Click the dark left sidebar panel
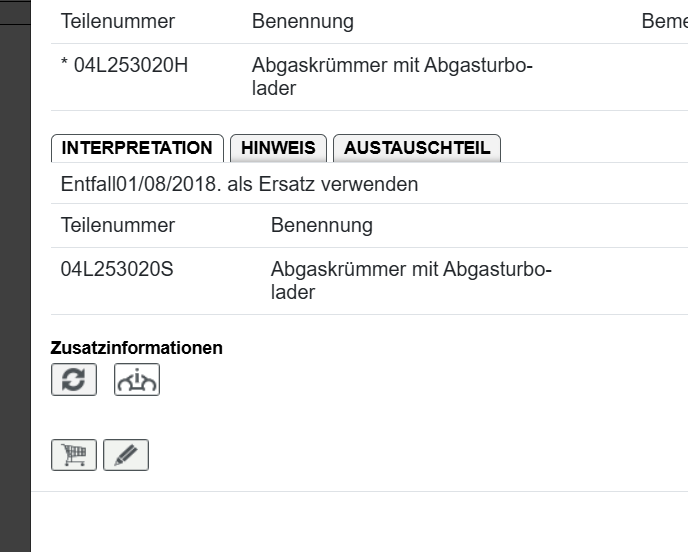 15,300
